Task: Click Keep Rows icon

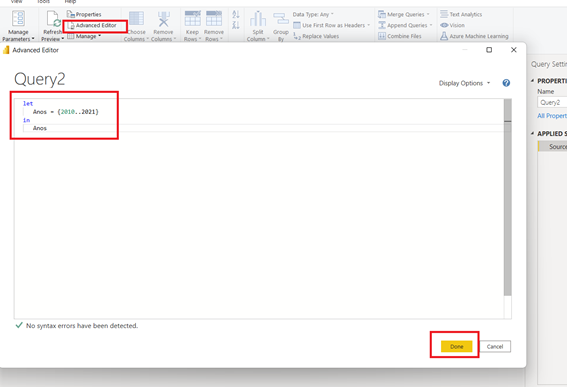Action: 192,18
